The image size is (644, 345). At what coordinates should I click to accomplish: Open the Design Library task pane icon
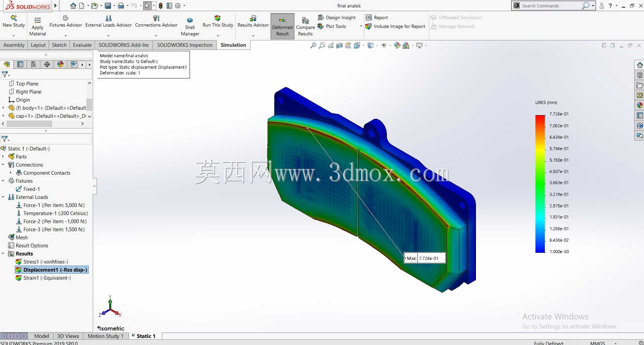click(x=640, y=75)
